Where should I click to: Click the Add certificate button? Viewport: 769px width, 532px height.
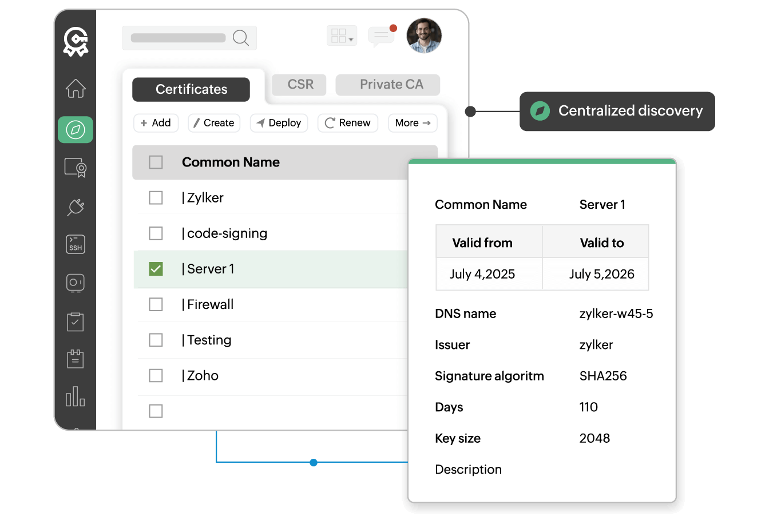(156, 123)
